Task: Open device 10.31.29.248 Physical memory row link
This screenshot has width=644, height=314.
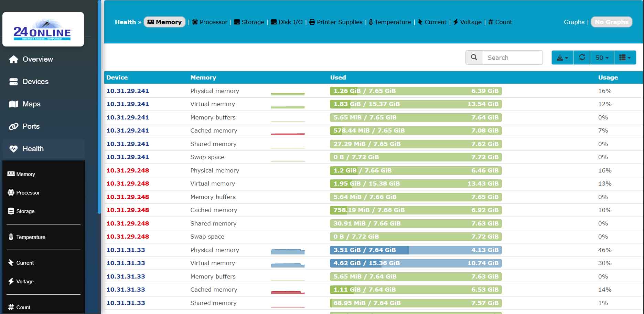Action: (x=128, y=170)
